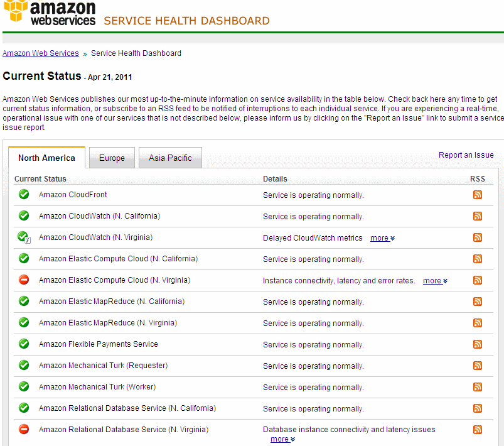Viewport: 504px width, 446px height.
Task: Click RSS icon for Flexible Payments Service
Action: [x=478, y=344]
